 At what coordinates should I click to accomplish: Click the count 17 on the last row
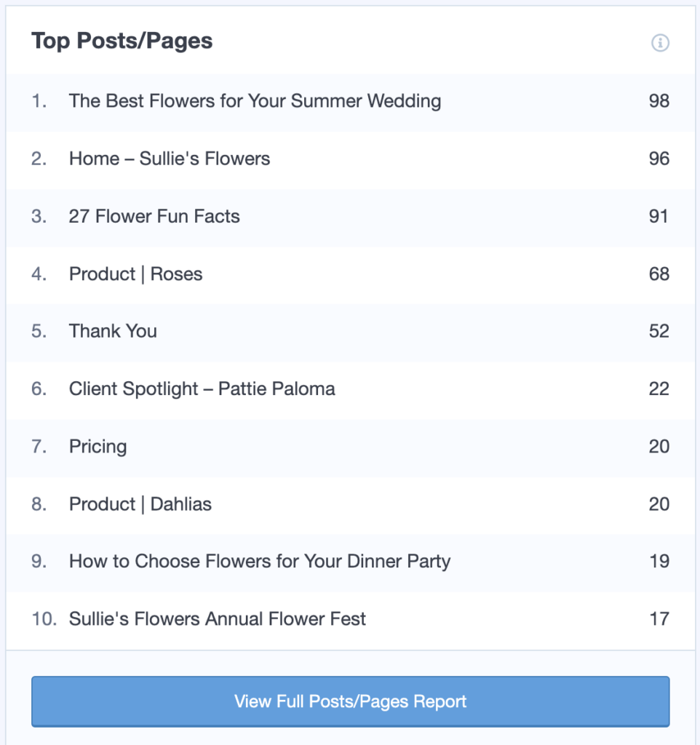[x=659, y=618]
